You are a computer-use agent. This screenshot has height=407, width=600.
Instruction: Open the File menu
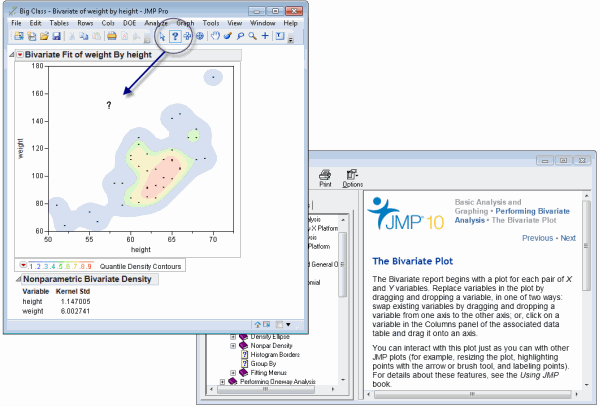16,23
